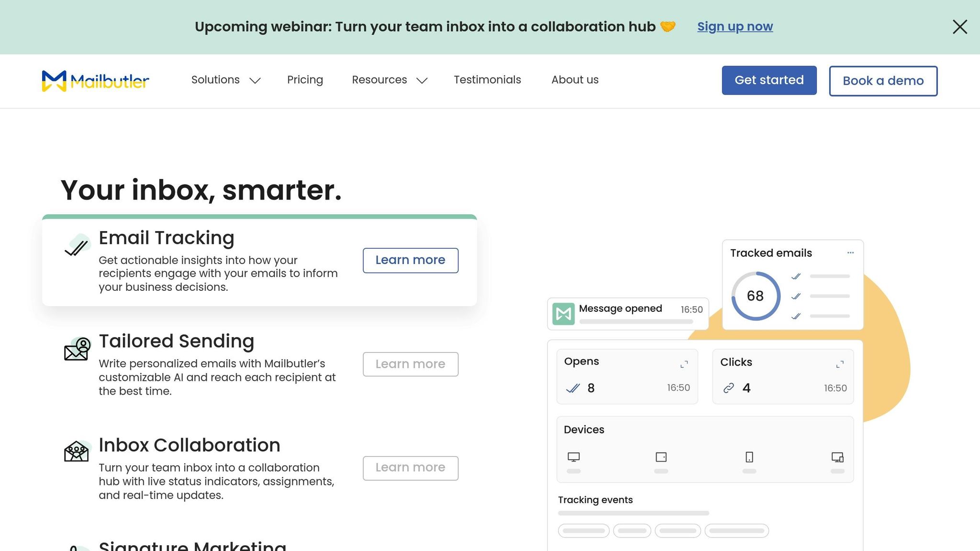Image resolution: width=980 pixels, height=551 pixels.
Task: Click the link icon in Clicks card
Action: tap(728, 388)
